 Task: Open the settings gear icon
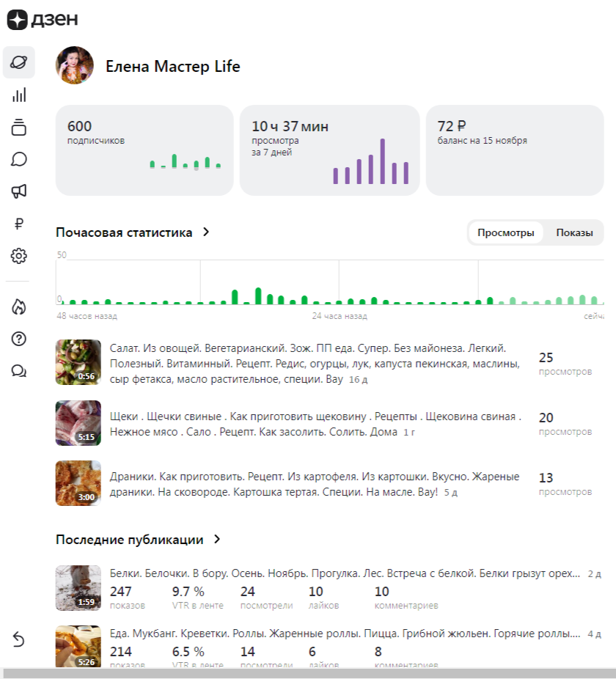(x=19, y=256)
